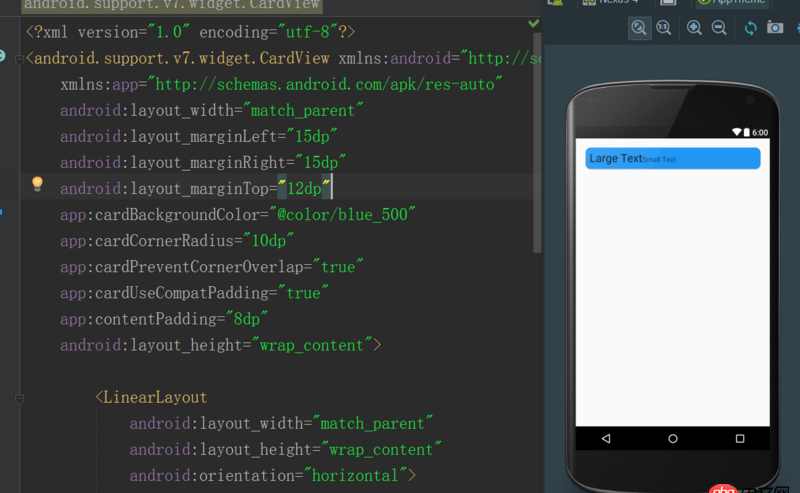Image resolution: width=800 pixels, height=493 pixels.
Task: Click the LinearLayout tag name
Action: [155, 397]
